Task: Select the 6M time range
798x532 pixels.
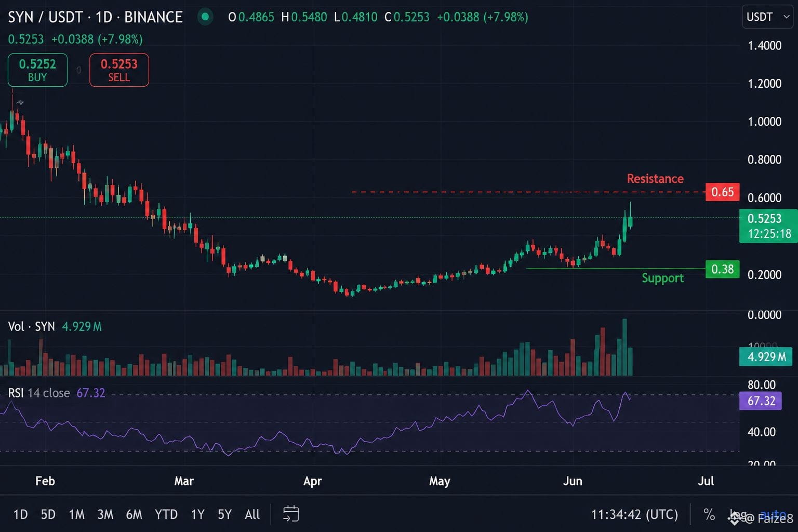Action: tap(134, 514)
